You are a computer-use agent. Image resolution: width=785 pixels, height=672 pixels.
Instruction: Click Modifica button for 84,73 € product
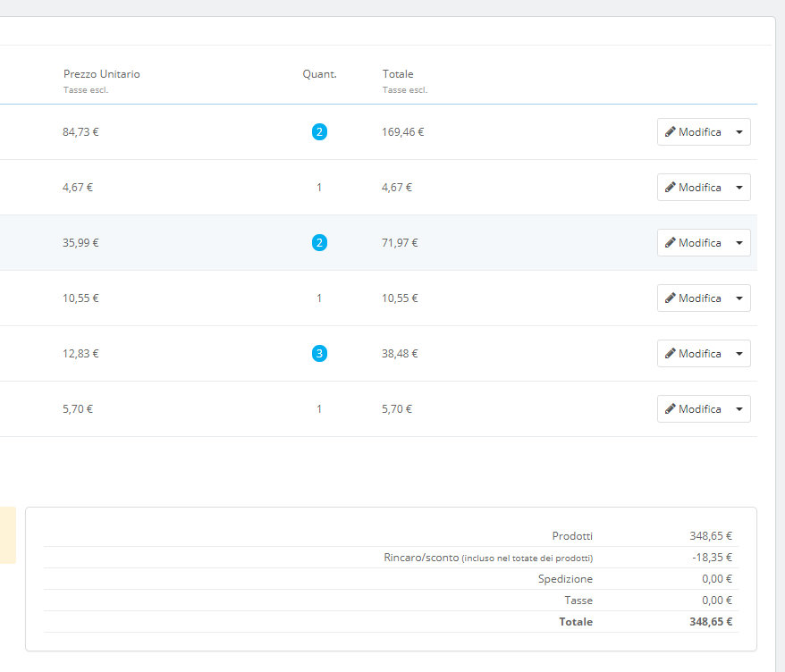coord(693,132)
